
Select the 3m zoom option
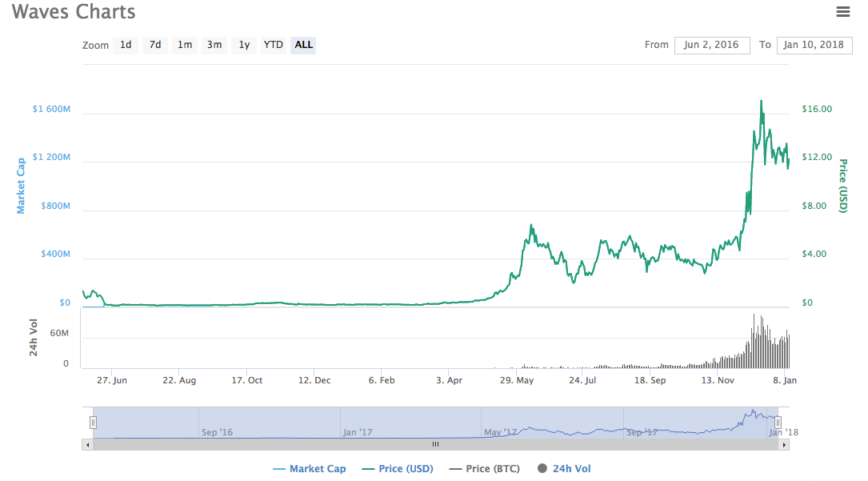pos(214,45)
